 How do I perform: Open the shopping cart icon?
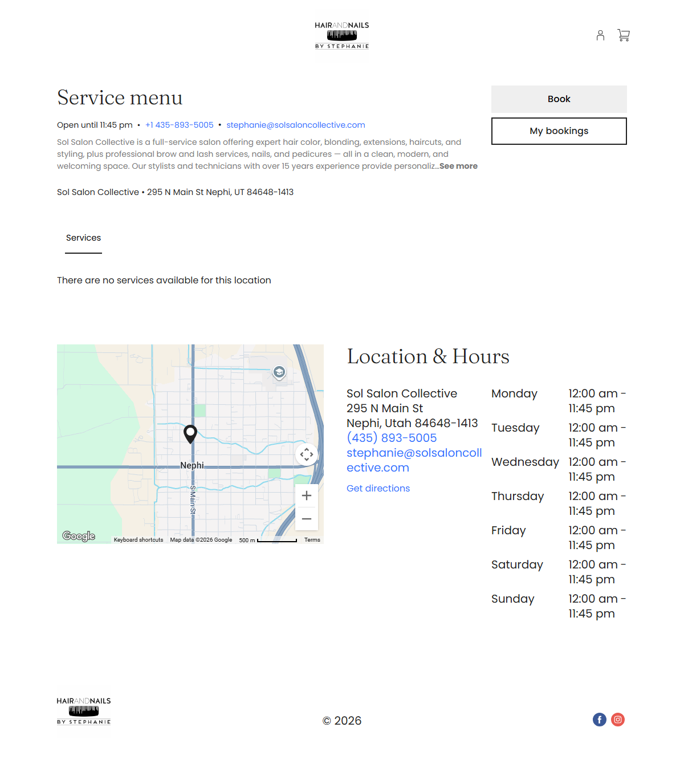624,35
